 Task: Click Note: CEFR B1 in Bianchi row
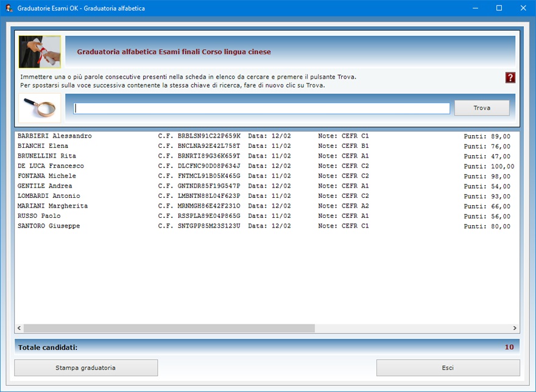(x=344, y=146)
